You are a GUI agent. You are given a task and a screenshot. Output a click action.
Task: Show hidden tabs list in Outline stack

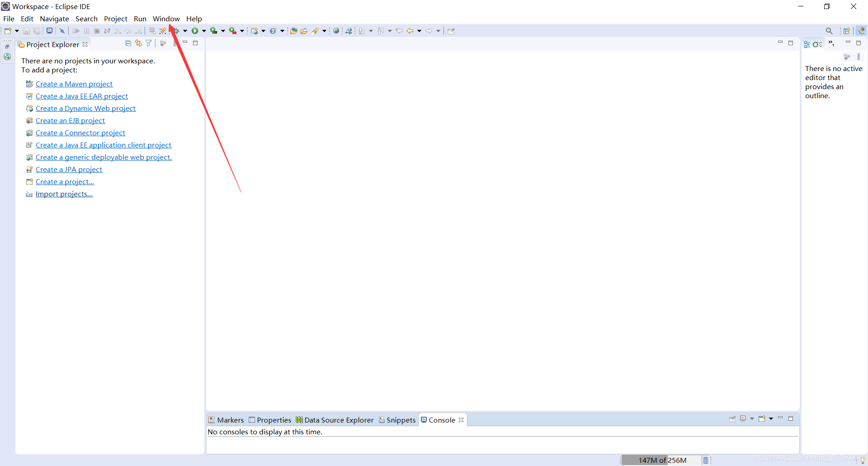(831, 43)
